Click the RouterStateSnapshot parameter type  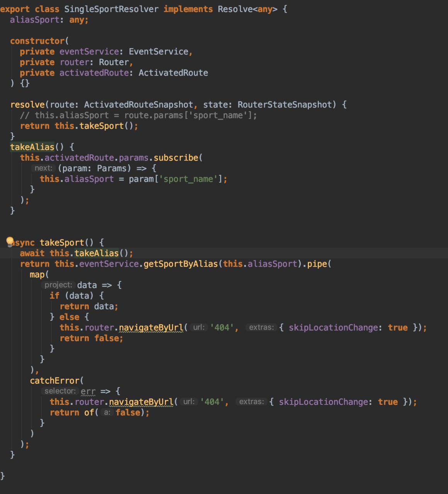click(x=285, y=105)
